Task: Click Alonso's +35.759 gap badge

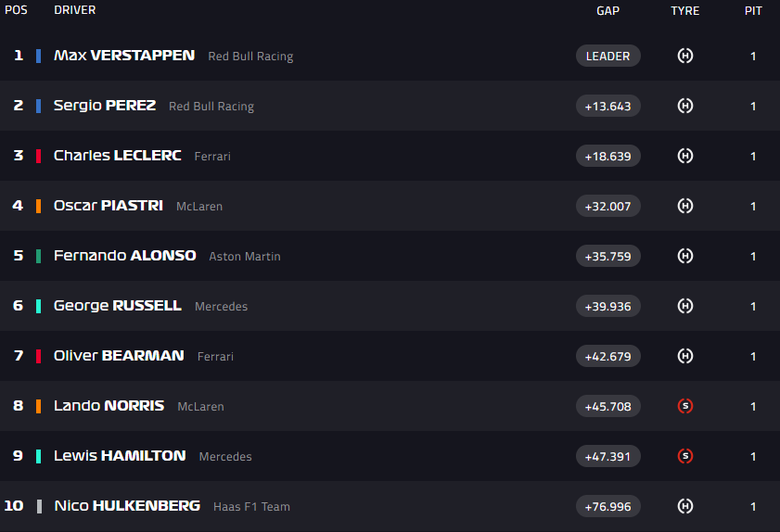Action: point(607,256)
